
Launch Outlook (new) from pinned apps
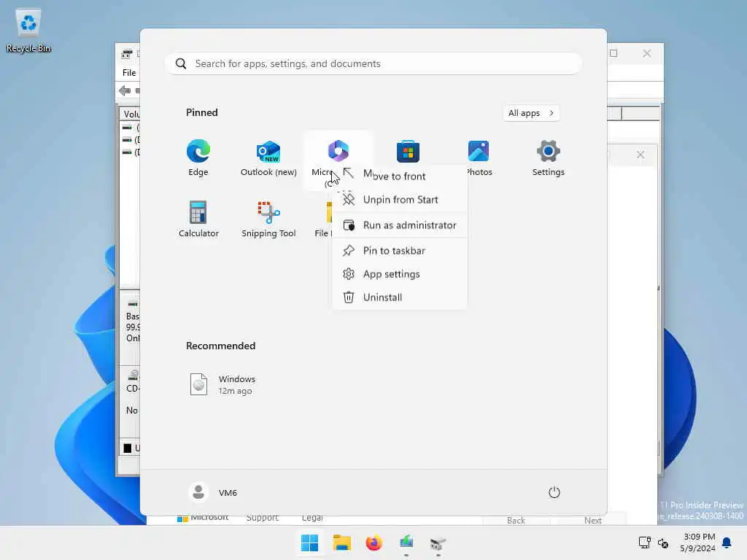(268, 158)
